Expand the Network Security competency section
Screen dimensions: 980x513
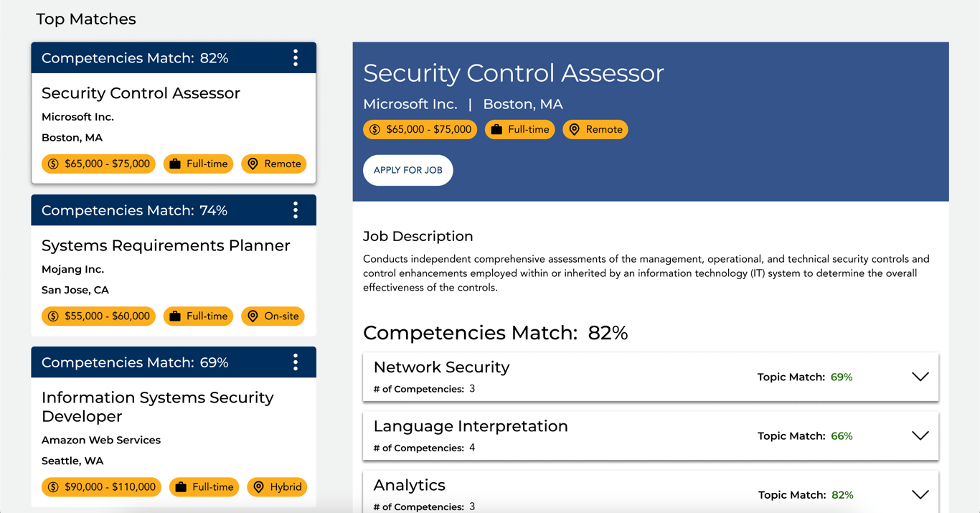tap(920, 377)
